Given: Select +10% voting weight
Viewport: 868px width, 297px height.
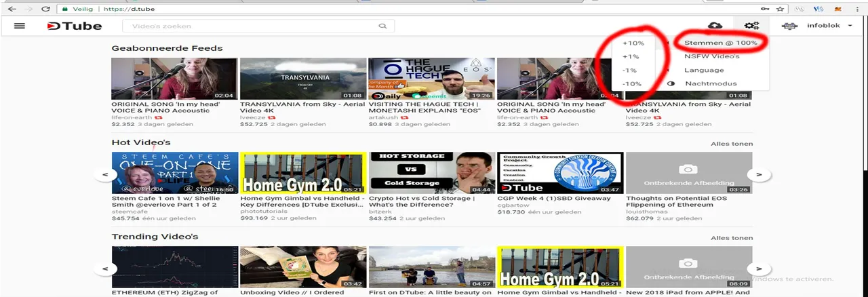Looking at the screenshot, I should tap(633, 43).
